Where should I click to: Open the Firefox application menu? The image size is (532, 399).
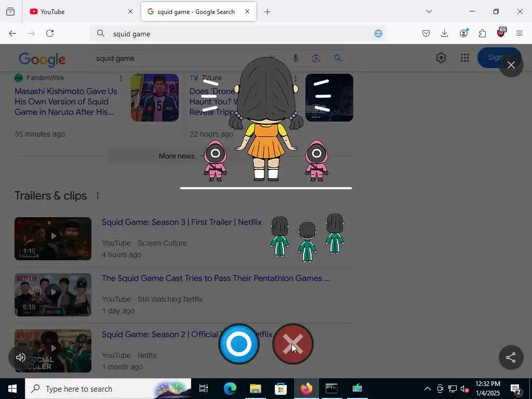click(520, 33)
